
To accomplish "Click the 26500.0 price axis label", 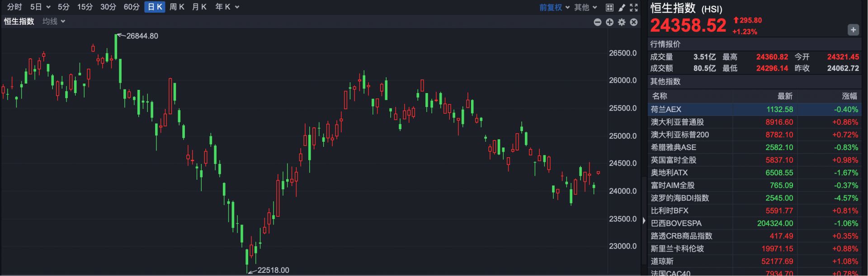I will pos(623,53).
